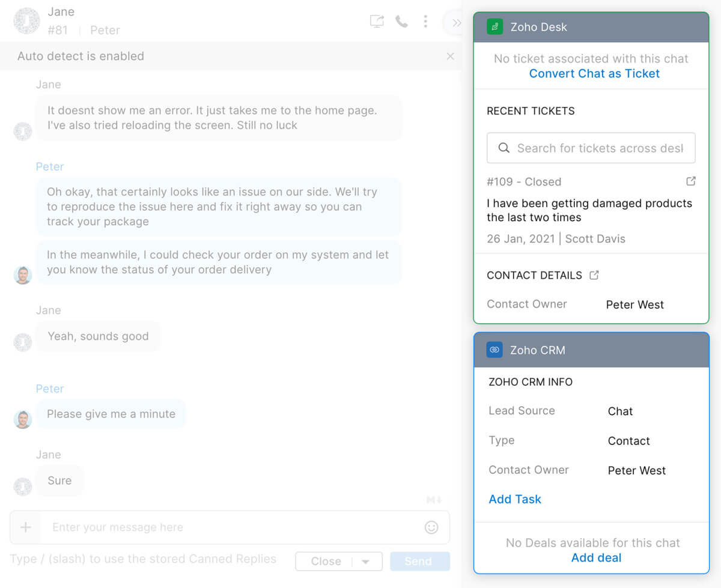This screenshot has width=721, height=588.
Task: Click the chat number #81 in header
Action: (x=58, y=30)
